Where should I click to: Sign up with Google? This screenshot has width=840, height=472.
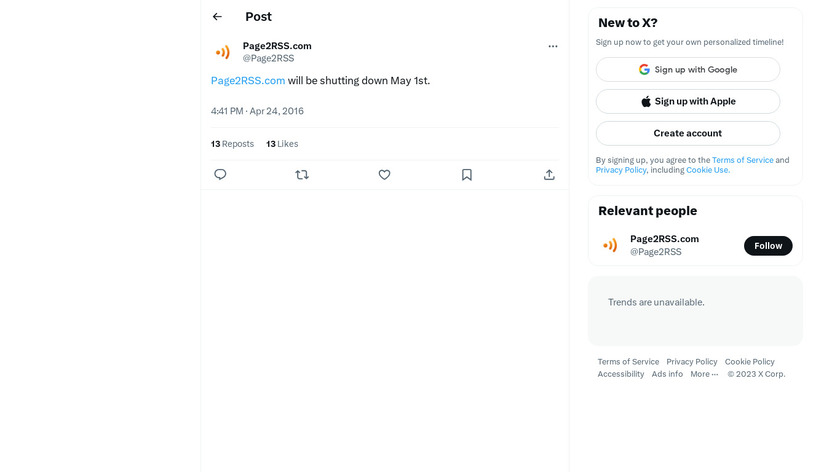pyautogui.click(x=688, y=70)
